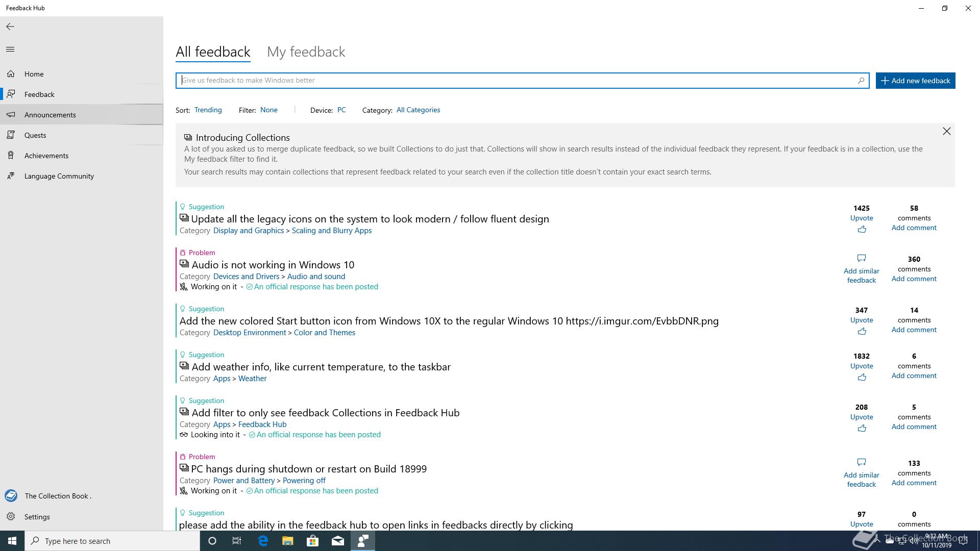This screenshot has width=980, height=551.
Task: Open Display and Graphics category link
Action: (249, 231)
